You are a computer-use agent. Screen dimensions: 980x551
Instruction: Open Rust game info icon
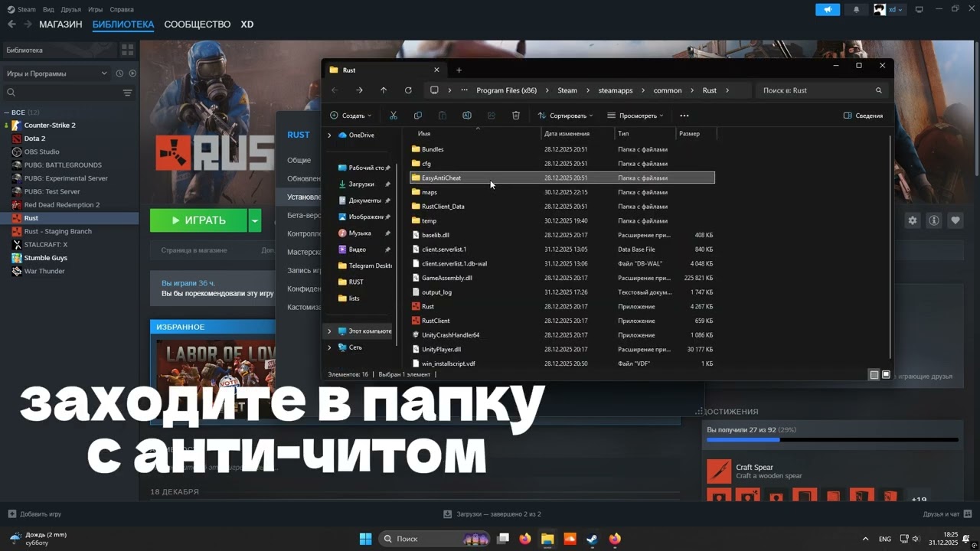tap(934, 220)
